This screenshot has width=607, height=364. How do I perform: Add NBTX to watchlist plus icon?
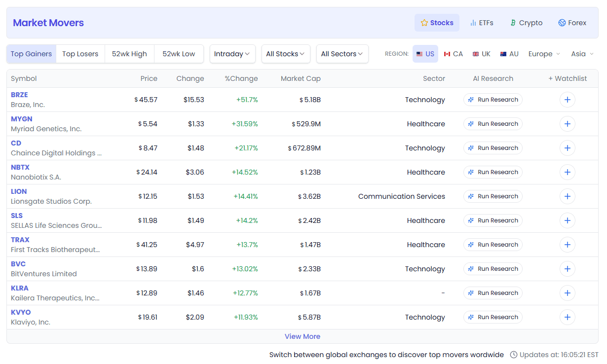click(x=567, y=172)
